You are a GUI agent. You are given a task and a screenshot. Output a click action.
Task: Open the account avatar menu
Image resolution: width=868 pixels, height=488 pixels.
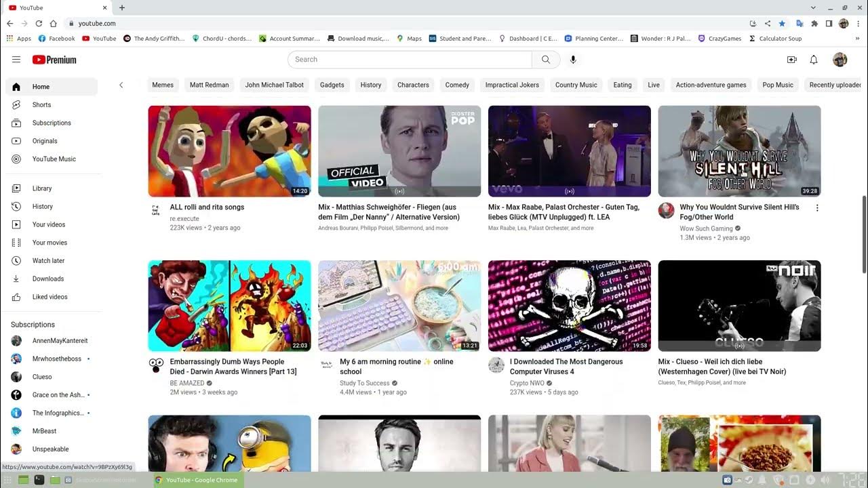(840, 60)
